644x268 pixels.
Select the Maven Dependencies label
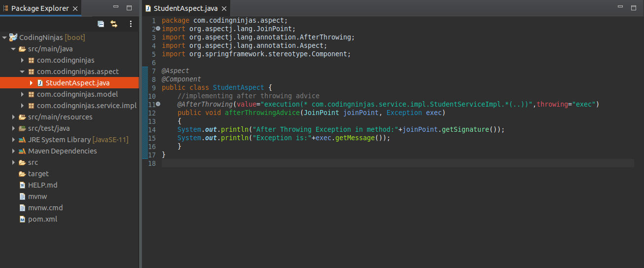point(62,151)
